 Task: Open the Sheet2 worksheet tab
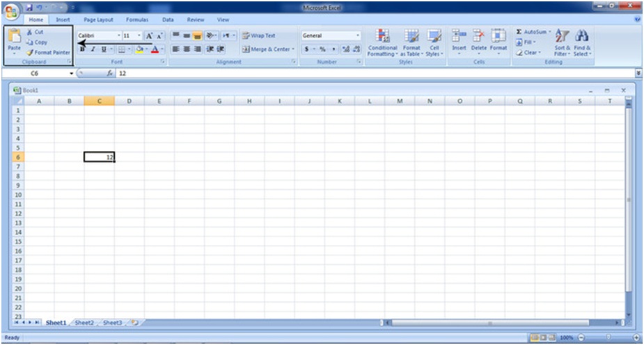(84, 323)
